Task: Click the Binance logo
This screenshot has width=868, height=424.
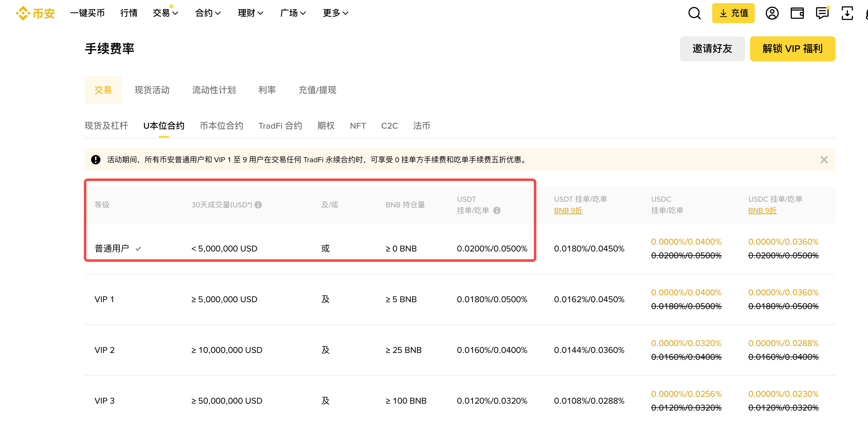Action: 35,13
